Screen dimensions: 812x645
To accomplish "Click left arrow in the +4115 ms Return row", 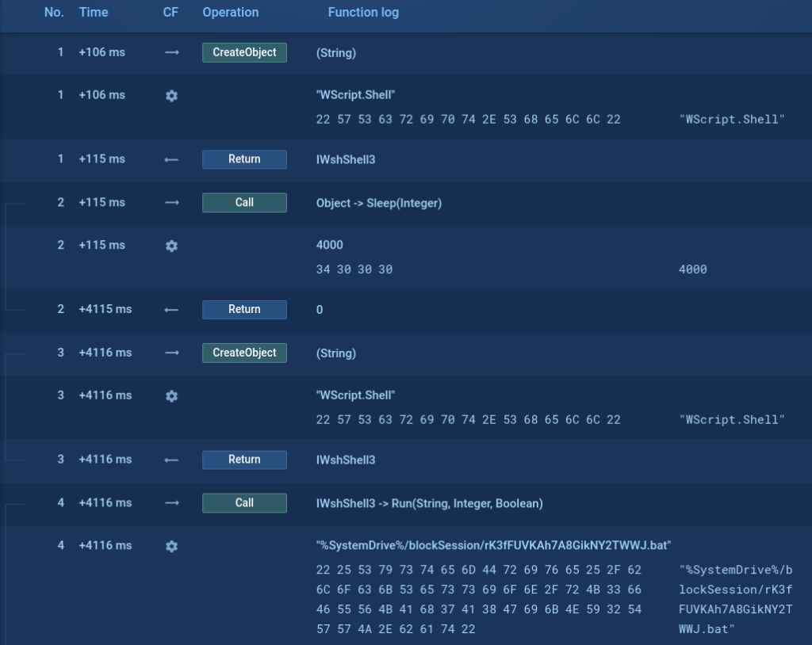I will click(x=171, y=310).
